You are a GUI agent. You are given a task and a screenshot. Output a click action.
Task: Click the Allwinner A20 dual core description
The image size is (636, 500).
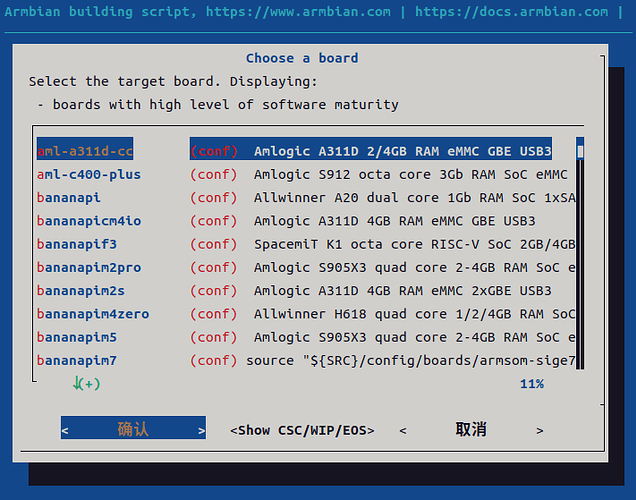(415, 197)
